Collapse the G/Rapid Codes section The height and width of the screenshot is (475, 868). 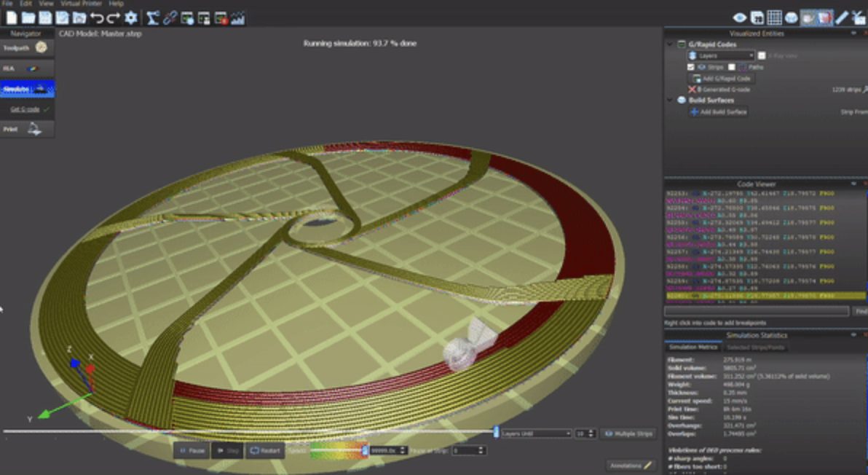pos(671,44)
